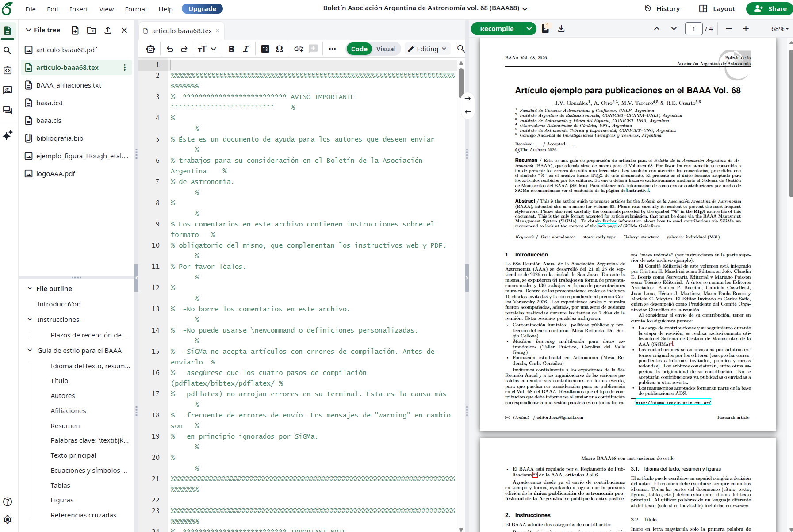Insert a link with the toolbar link icon
This screenshot has width=793, height=532.
pos(299,49)
